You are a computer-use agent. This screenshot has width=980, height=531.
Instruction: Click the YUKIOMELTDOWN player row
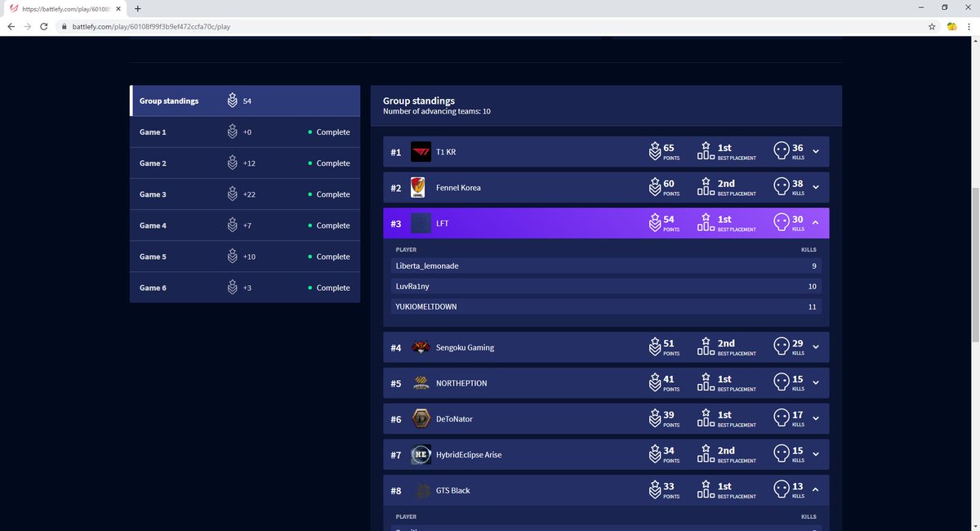[x=605, y=306]
